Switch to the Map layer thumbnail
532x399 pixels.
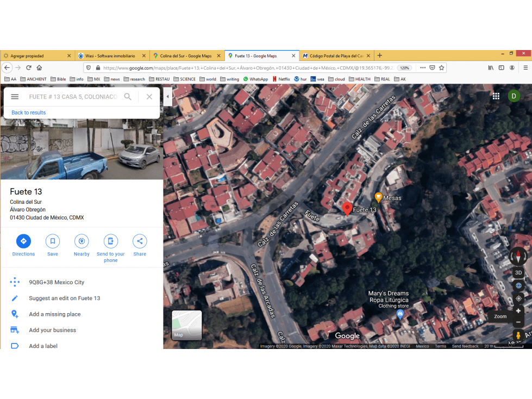click(186, 325)
